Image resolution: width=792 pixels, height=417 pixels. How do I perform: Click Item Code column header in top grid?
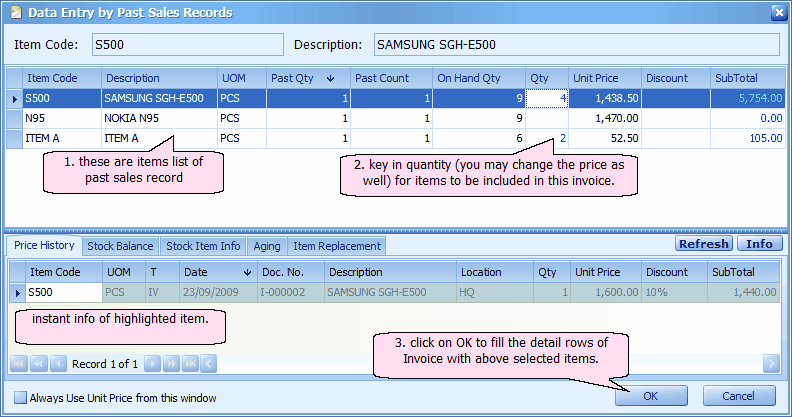click(62, 78)
